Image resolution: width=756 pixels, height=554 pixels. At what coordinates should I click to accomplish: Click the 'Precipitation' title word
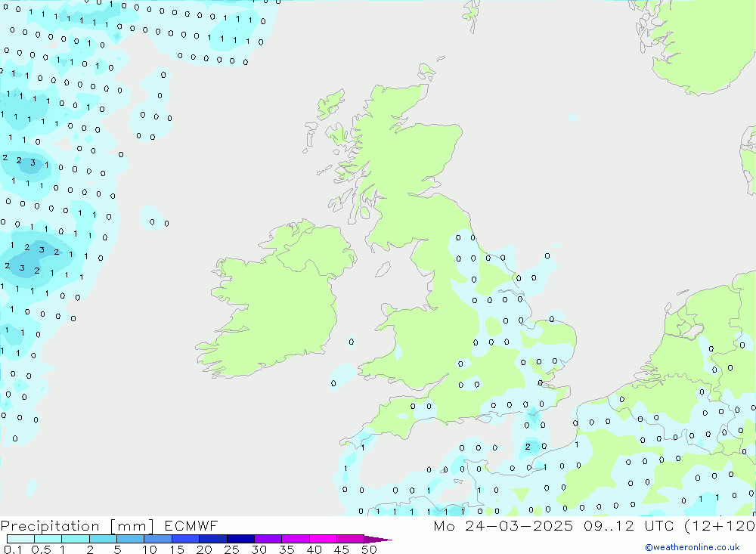50,526
